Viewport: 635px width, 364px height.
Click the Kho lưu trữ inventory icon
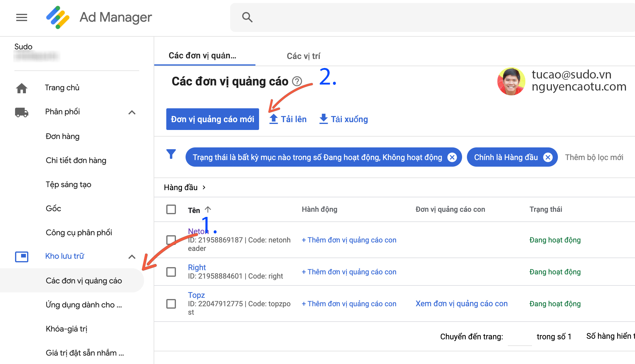[x=22, y=257]
